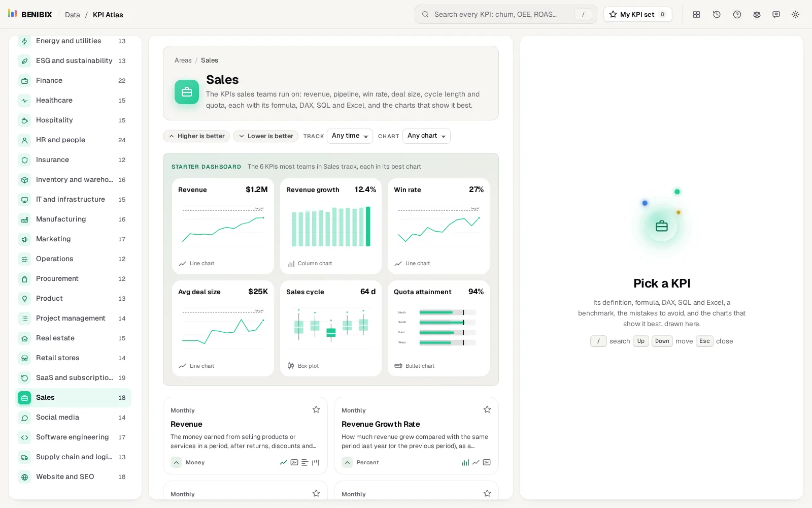Open the Finance category
This screenshot has height=508, width=812.
pyautogui.click(x=73, y=81)
